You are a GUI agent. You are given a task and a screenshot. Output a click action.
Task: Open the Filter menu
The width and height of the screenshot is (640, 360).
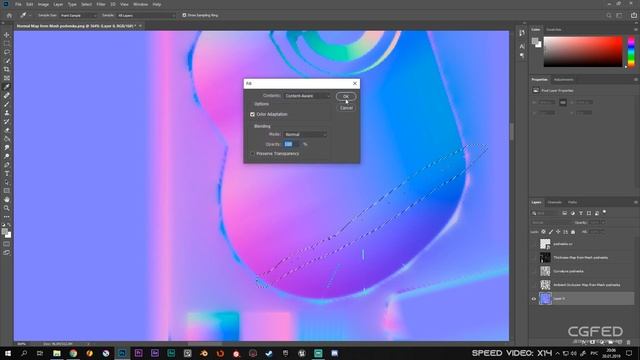pyautogui.click(x=101, y=4)
